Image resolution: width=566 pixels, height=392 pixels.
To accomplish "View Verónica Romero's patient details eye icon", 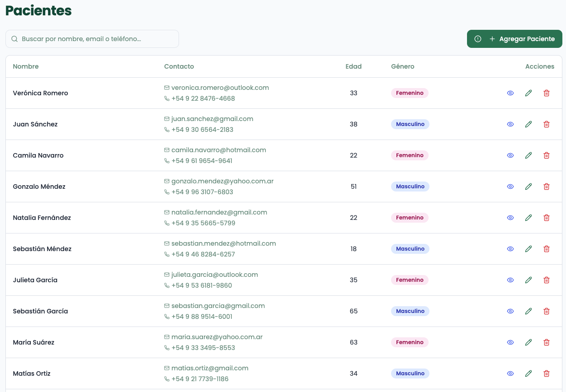I will tap(510, 93).
